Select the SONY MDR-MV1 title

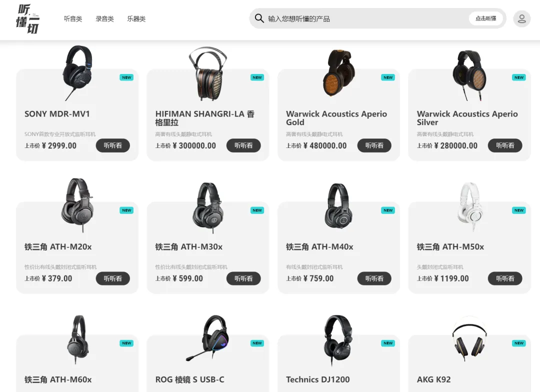pyautogui.click(x=57, y=114)
